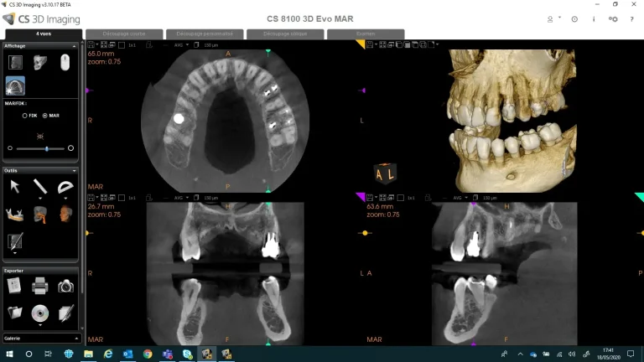Viewport: 644px width, 362px height.
Task: Switch to the 4 vues tab
Action: (44, 34)
